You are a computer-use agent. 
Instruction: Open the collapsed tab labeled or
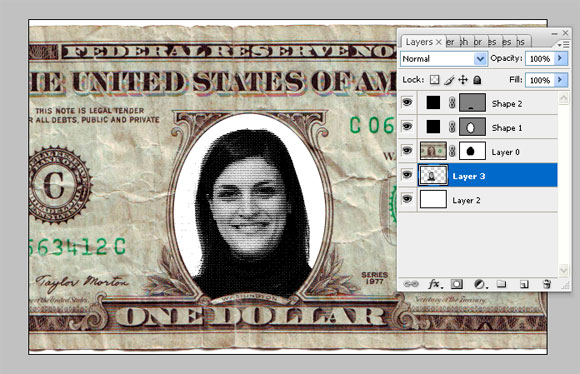pos(478,42)
